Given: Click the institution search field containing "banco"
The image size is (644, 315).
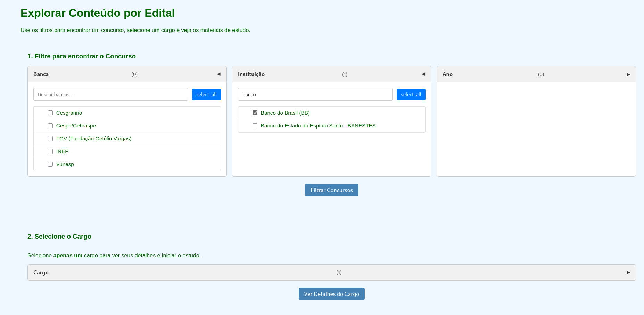Looking at the screenshot, I should click(315, 94).
